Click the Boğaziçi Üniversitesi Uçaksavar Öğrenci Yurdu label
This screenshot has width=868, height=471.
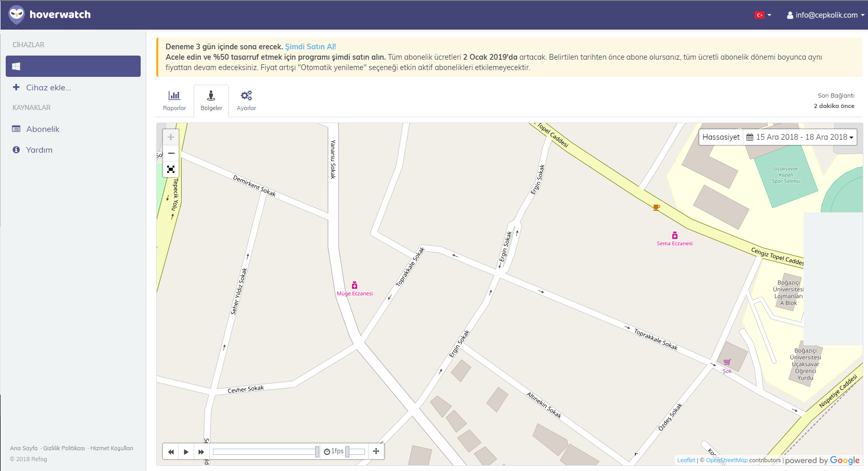click(805, 364)
